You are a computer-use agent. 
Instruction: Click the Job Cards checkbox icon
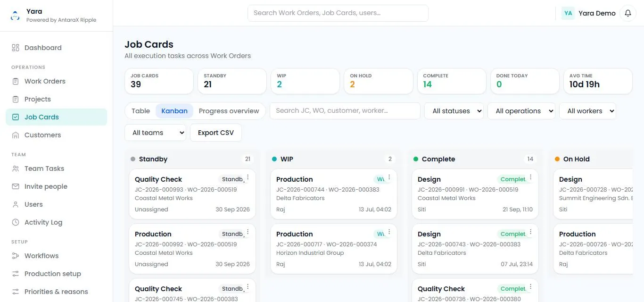pyautogui.click(x=16, y=117)
